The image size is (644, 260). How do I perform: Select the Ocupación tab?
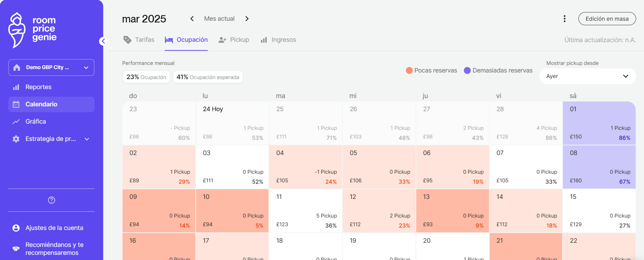tap(186, 40)
